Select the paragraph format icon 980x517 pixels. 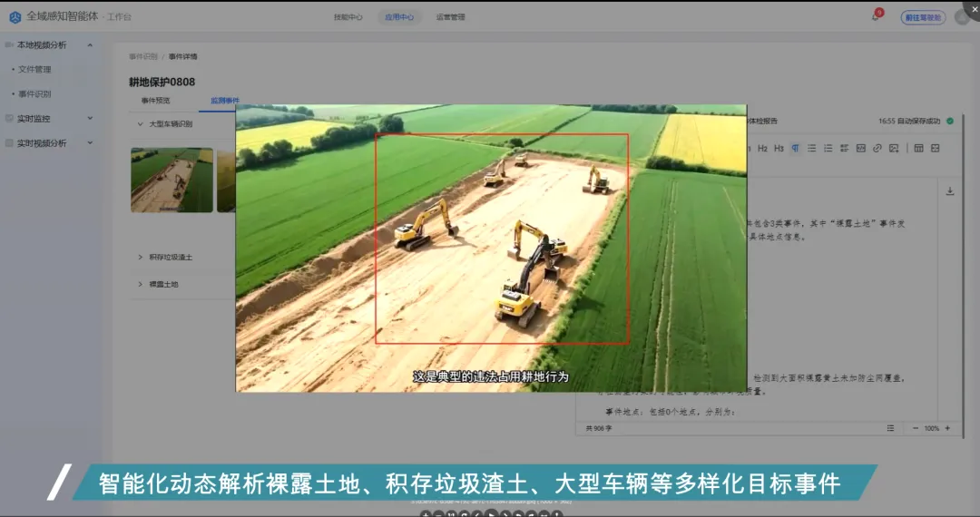pos(795,148)
